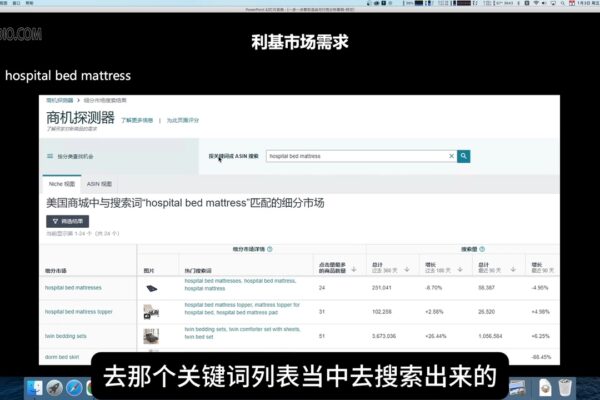Open Safari compass icon in Dock
The height and width of the screenshot is (400, 600).
(74, 388)
